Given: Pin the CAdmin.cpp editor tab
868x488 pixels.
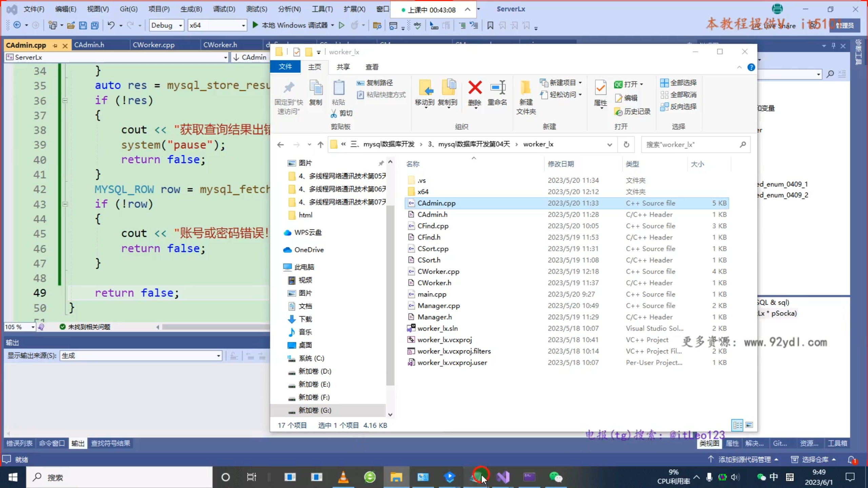Looking at the screenshot, I should (55, 45).
